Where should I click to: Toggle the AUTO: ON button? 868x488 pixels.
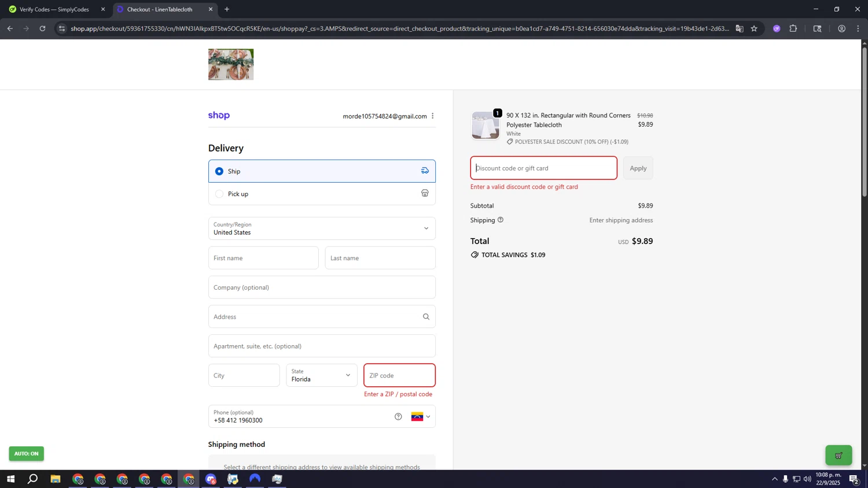tap(26, 454)
